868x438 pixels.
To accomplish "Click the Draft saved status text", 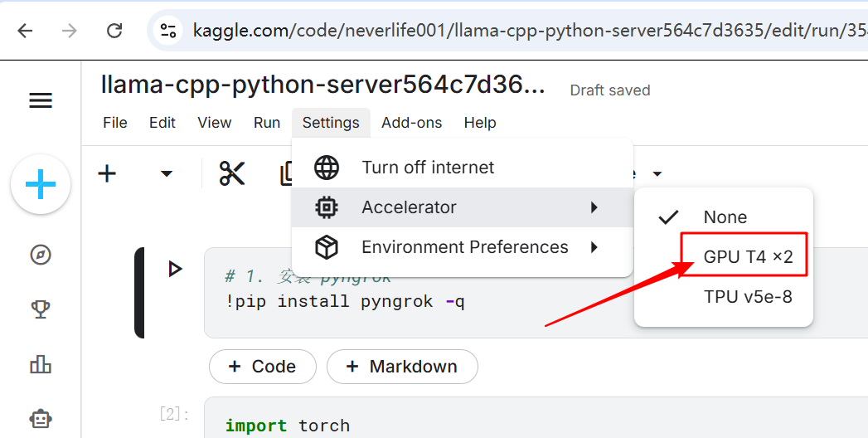I will [610, 90].
